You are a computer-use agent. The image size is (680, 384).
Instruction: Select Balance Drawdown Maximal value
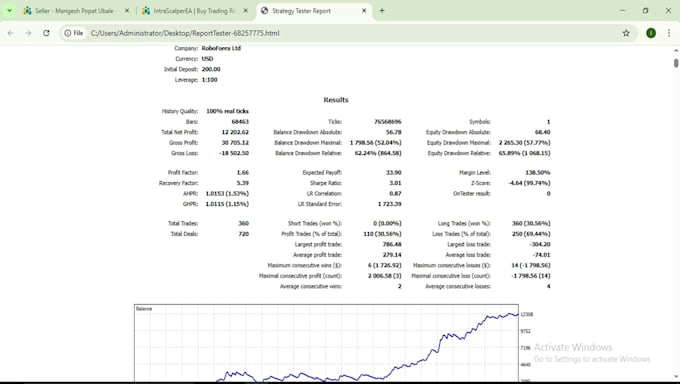pos(376,143)
